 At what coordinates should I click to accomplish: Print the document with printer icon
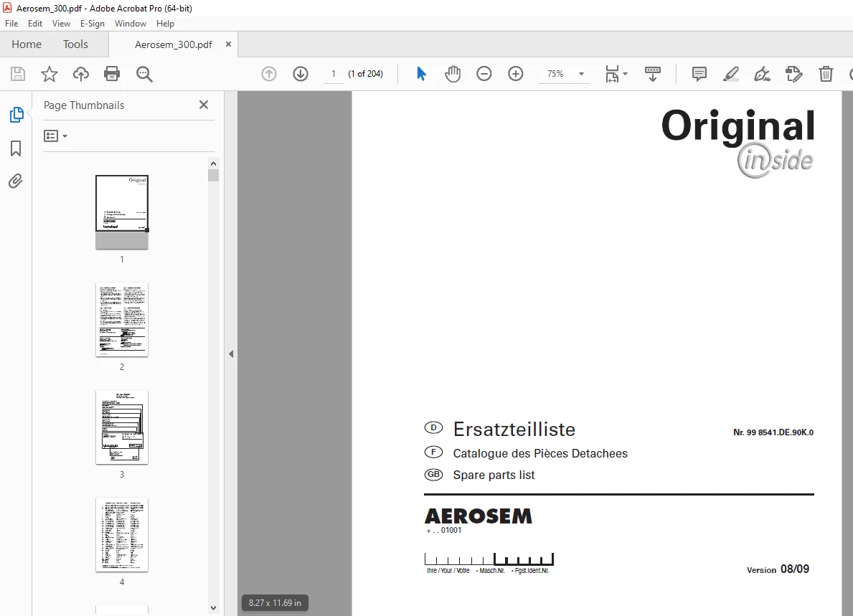112,74
